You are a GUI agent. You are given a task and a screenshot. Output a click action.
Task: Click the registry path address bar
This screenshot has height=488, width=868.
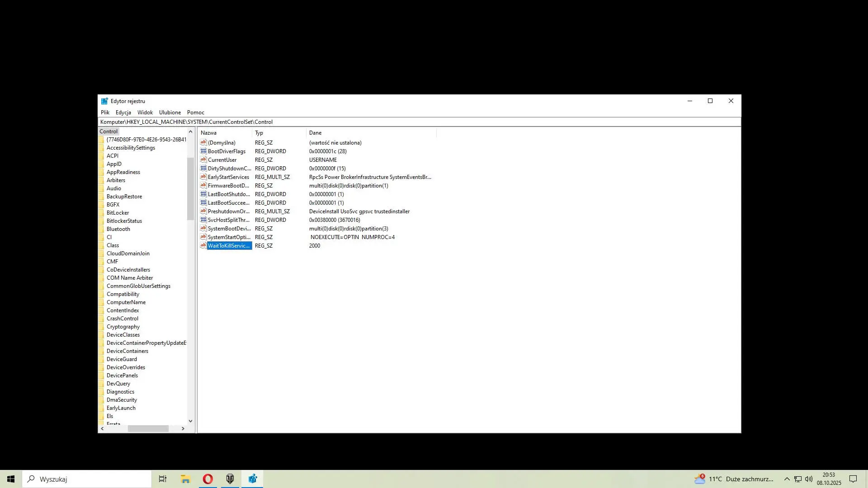pyautogui.click(x=407, y=122)
